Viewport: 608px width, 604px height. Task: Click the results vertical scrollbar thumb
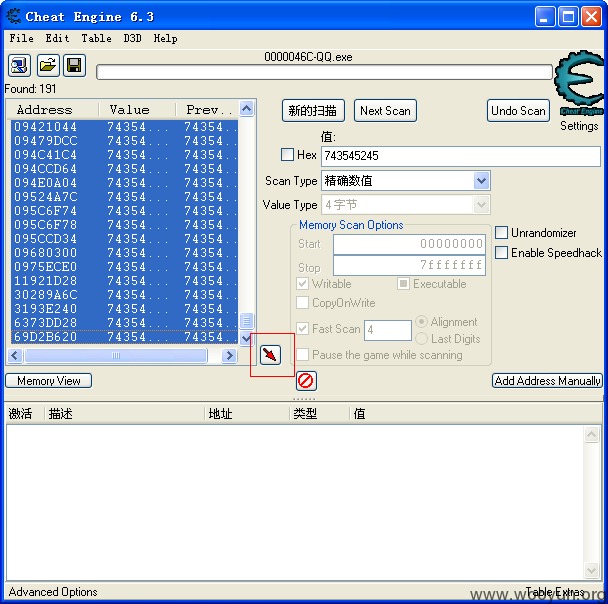[247, 321]
